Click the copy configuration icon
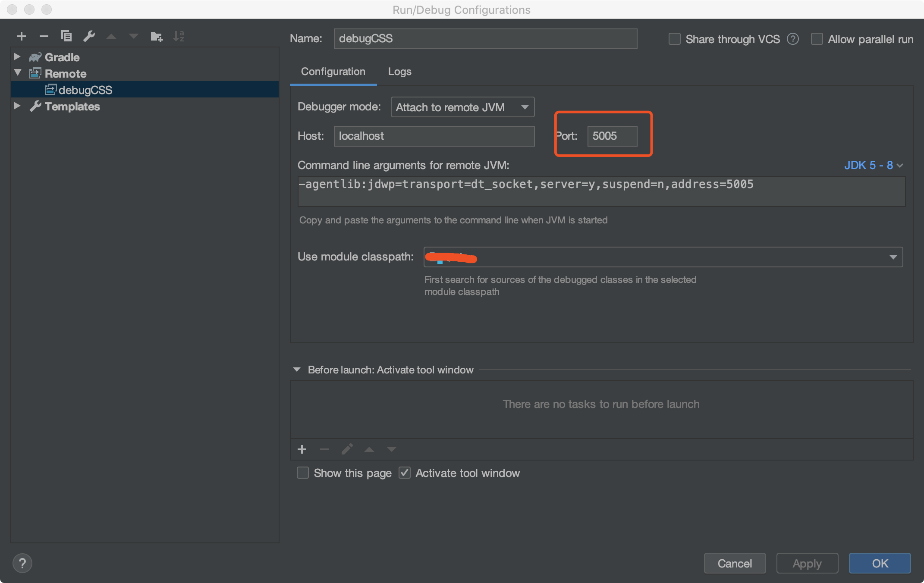This screenshot has width=924, height=583. pos(66,36)
